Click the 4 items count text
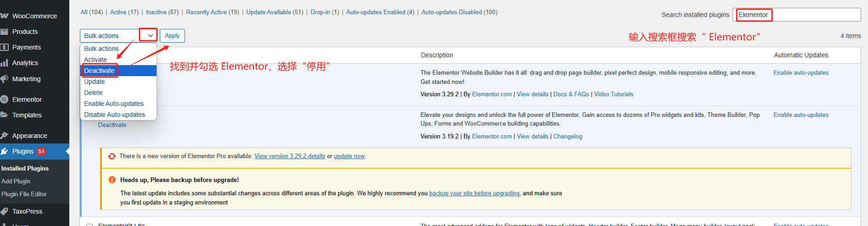This screenshot has height=226, width=868. [851, 36]
